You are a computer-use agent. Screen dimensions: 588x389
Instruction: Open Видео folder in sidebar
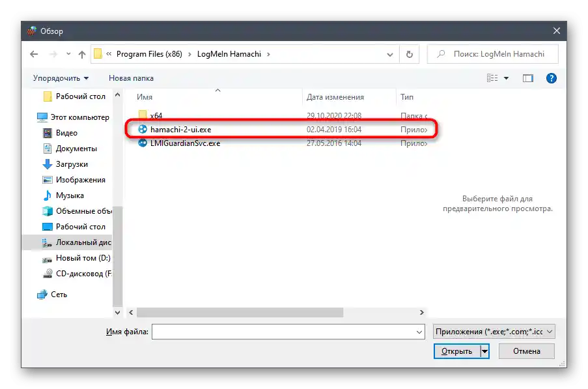(x=66, y=133)
